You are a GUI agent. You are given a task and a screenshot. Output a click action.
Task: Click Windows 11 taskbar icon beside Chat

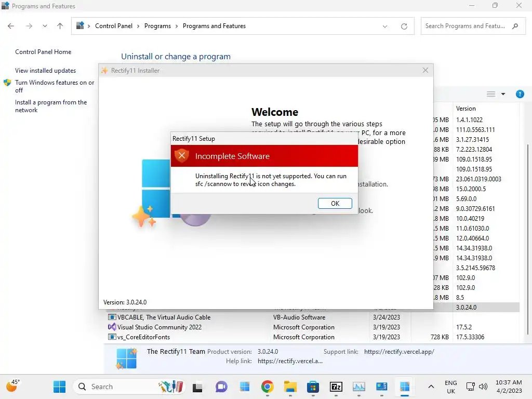[x=244, y=387]
